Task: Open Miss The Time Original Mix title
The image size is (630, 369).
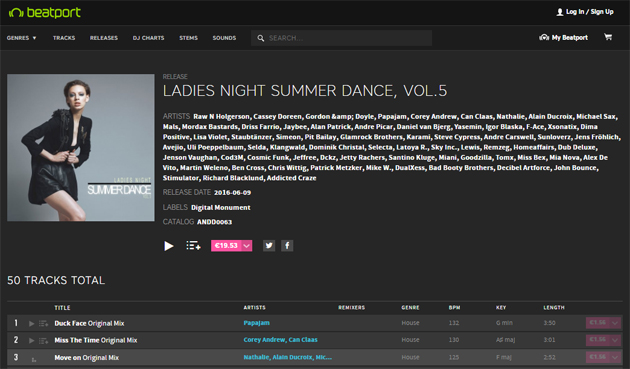Action: tap(96, 340)
